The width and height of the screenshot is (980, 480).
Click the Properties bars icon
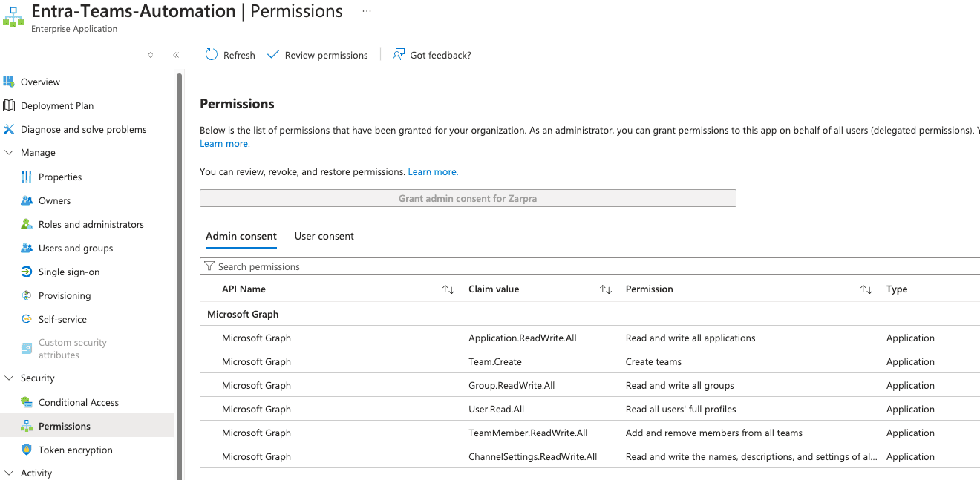27,177
